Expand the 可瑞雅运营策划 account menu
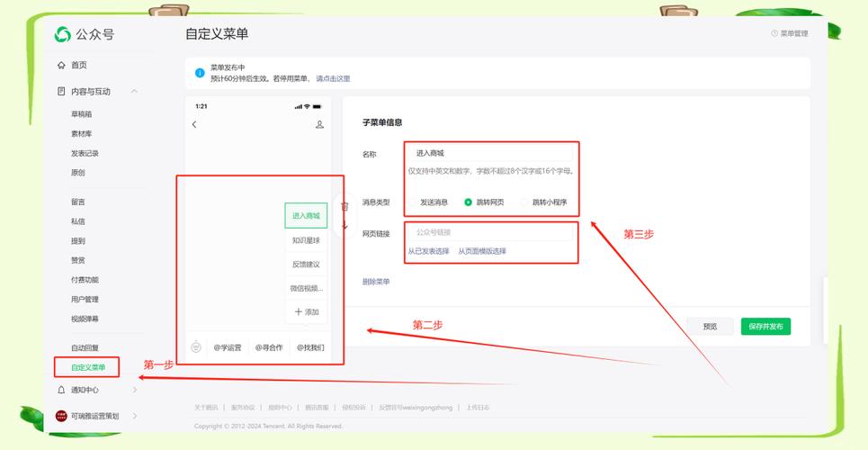This screenshot has height=450, width=868. (x=134, y=416)
